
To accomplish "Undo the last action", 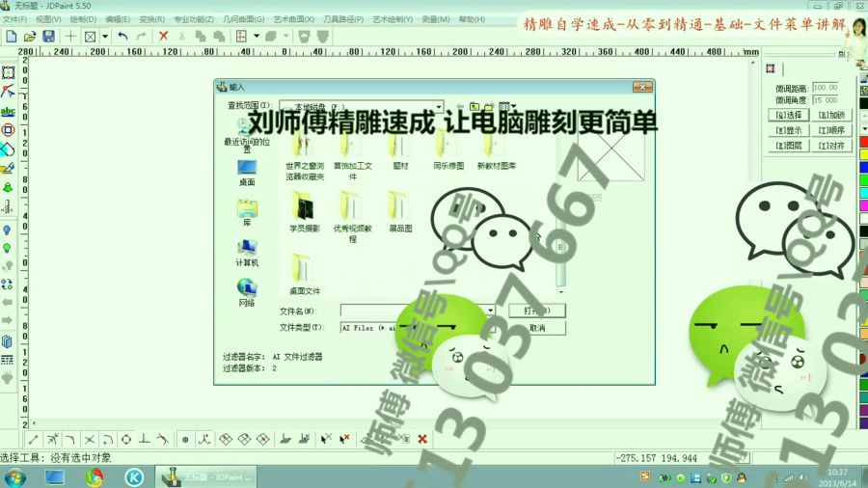I will pyautogui.click(x=122, y=37).
